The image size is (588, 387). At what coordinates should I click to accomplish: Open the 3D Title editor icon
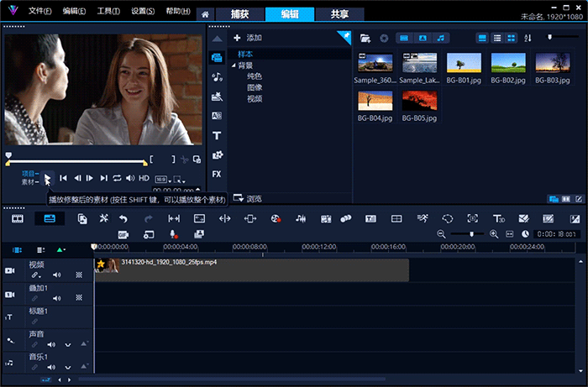498,218
